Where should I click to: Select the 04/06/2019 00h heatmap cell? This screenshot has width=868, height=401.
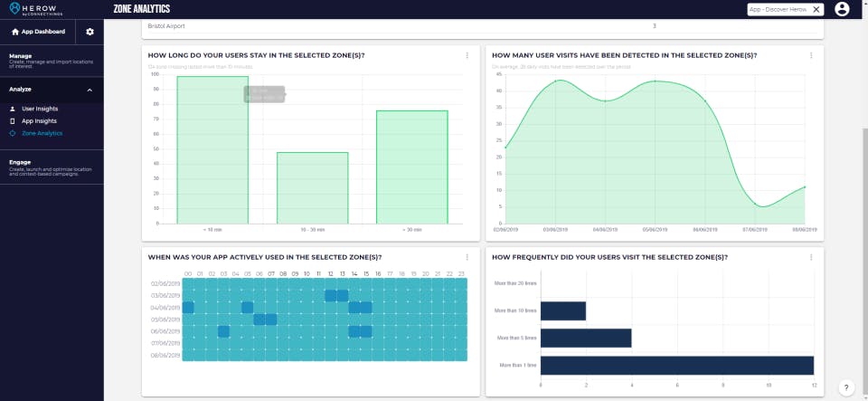188,308
